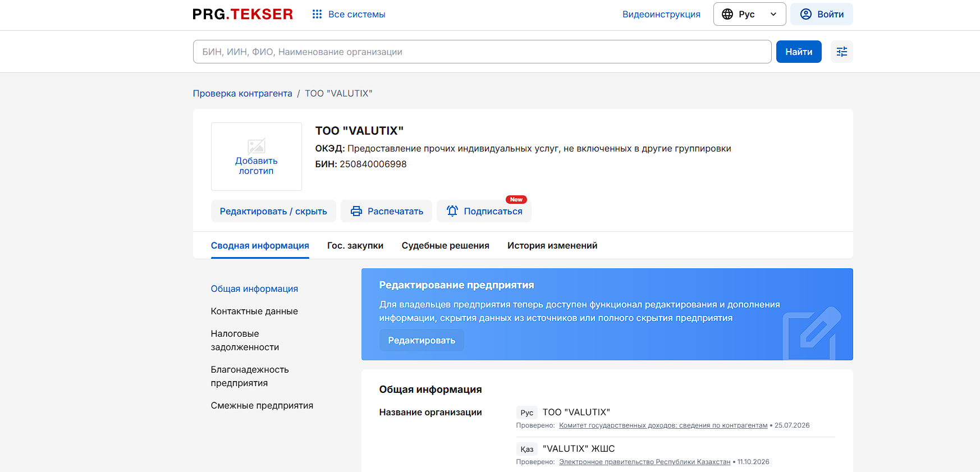The image size is (980, 472).
Task: Click the Проверка контрагента breadcrumb link
Action: pyautogui.click(x=242, y=93)
